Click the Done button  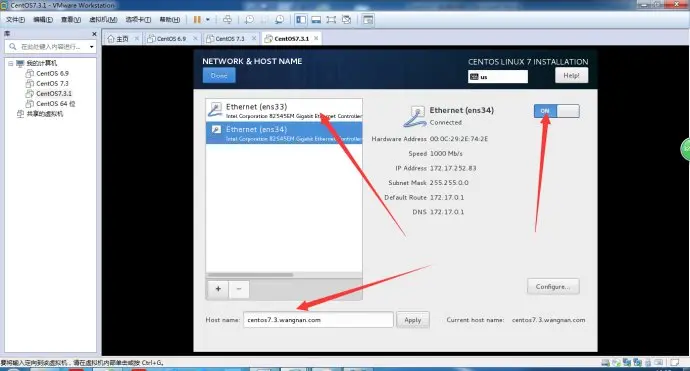tap(219, 76)
